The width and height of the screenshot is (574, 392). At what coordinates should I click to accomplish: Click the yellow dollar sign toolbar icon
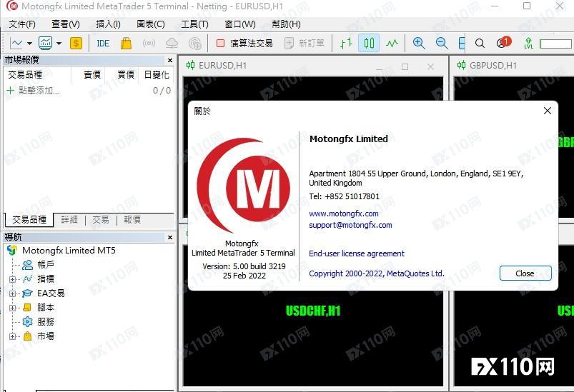(76, 43)
